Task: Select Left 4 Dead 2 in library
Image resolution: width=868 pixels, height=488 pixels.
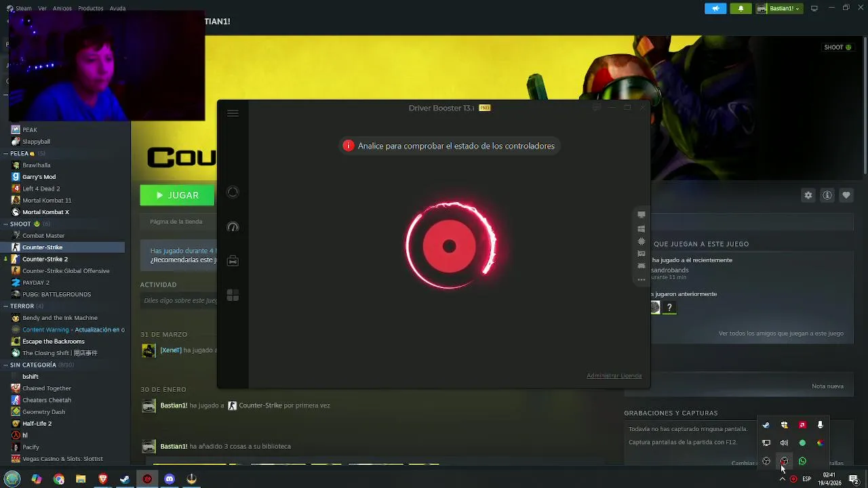Action: point(41,188)
